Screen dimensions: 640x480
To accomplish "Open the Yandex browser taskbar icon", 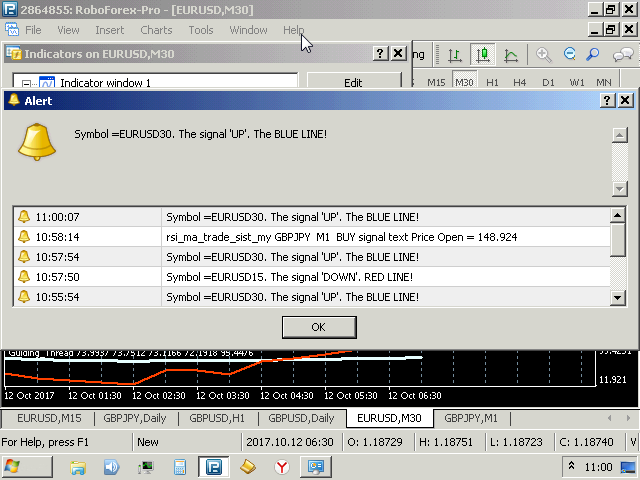I will (x=282, y=467).
